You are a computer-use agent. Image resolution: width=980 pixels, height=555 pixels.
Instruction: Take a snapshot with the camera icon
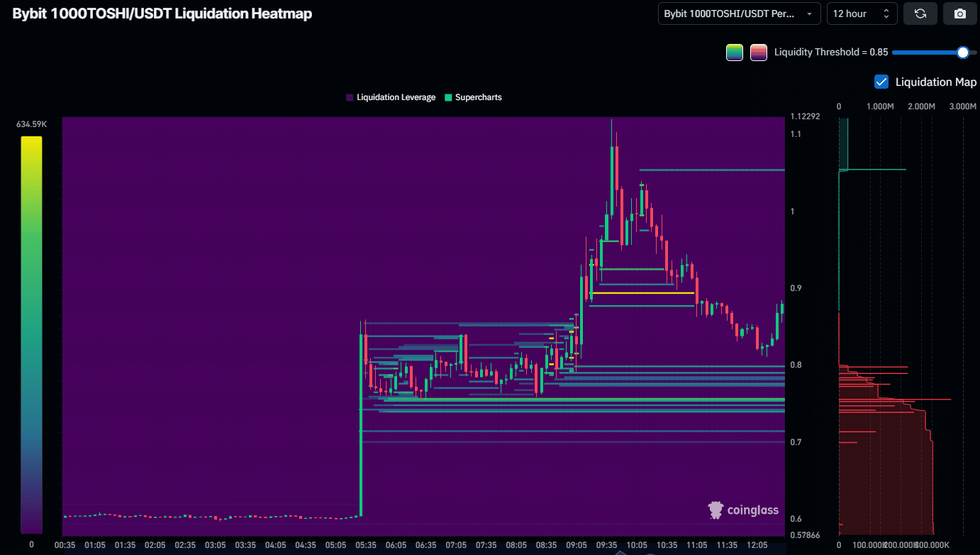pyautogui.click(x=959, y=13)
